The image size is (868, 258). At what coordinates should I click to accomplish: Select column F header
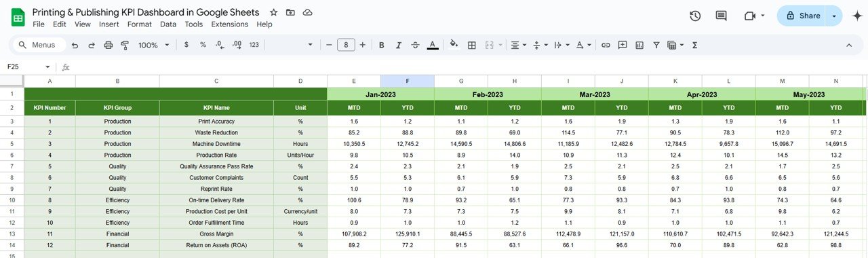[x=408, y=81]
